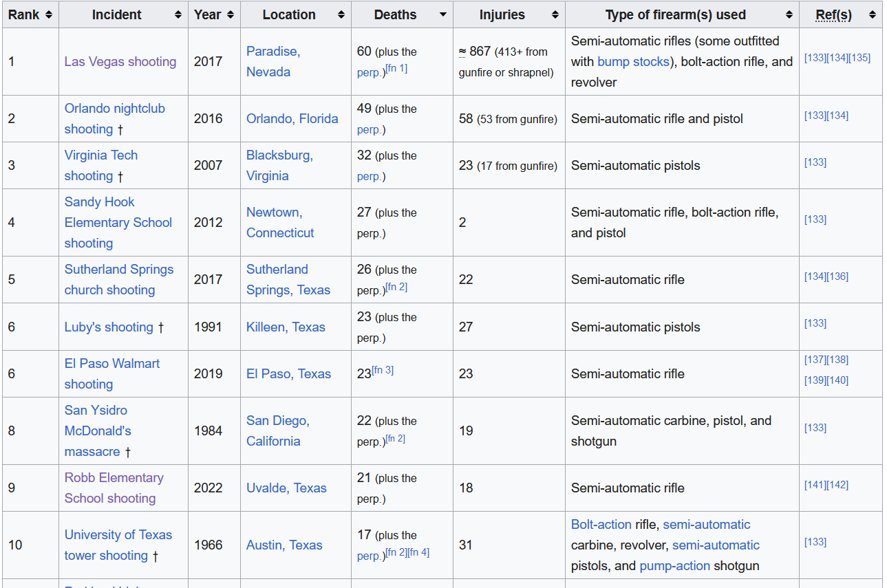Viewport: 887px width, 588px height.
Task: Open reference [136] in Sutherland Springs row
Action: [x=837, y=276]
